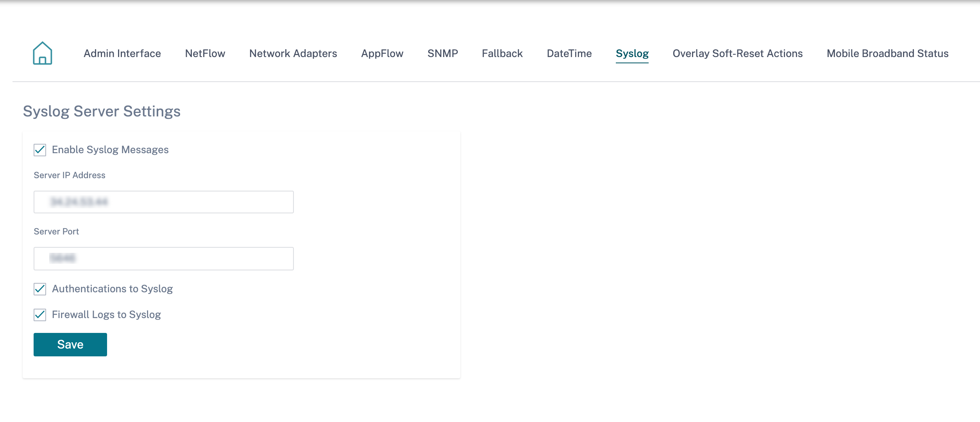980x422 pixels.
Task: Open the Network Adapters tab
Action: [x=293, y=54]
